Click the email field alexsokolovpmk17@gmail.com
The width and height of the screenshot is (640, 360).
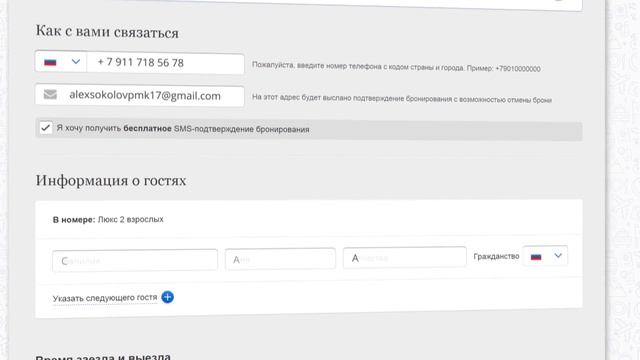click(x=140, y=96)
